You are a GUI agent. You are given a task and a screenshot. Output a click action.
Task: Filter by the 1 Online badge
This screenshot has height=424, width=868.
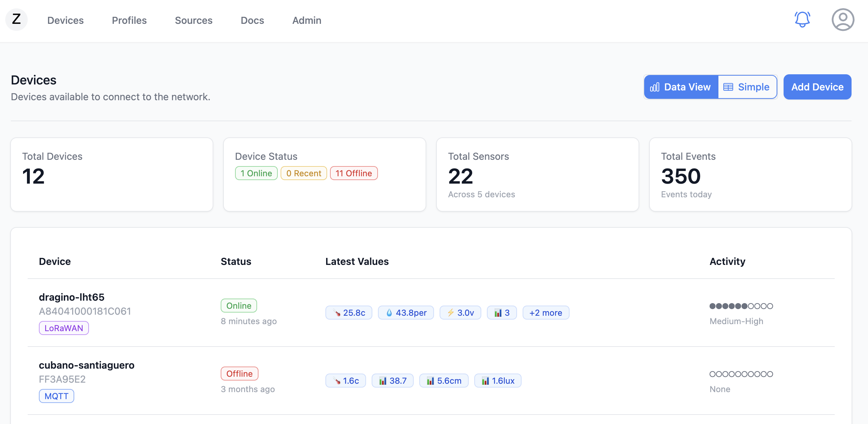256,173
